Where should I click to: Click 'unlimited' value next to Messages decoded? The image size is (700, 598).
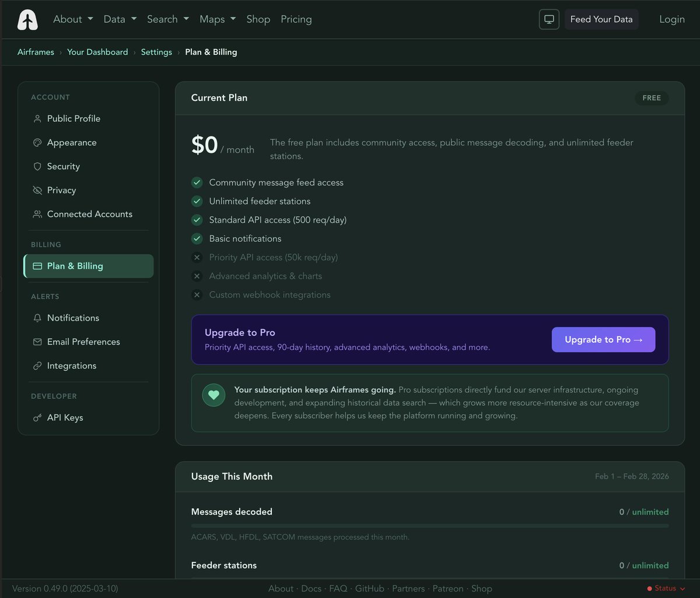click(x=650, y=512)
